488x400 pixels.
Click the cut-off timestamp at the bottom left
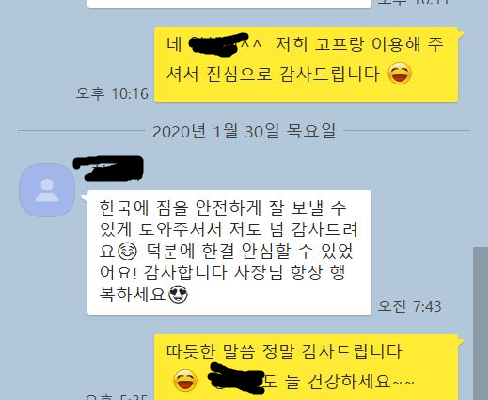pos(116,397)
